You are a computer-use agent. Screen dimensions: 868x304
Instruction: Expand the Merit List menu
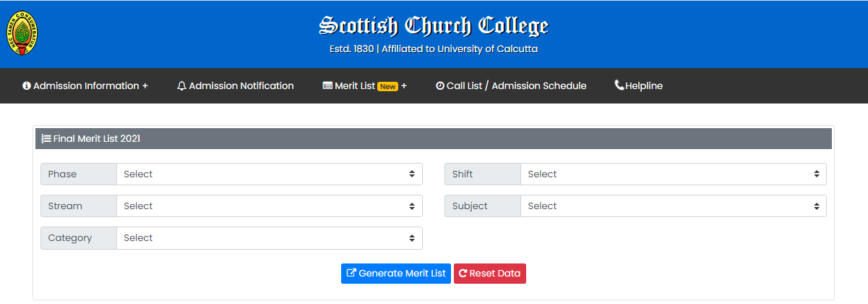(x=365, y=86)
